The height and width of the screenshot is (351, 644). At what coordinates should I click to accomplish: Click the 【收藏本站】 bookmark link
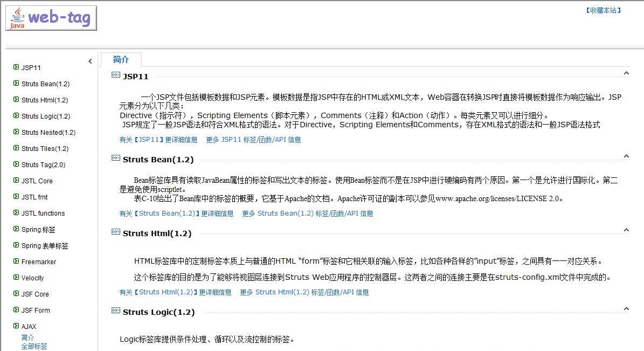[x=604, y=10]
